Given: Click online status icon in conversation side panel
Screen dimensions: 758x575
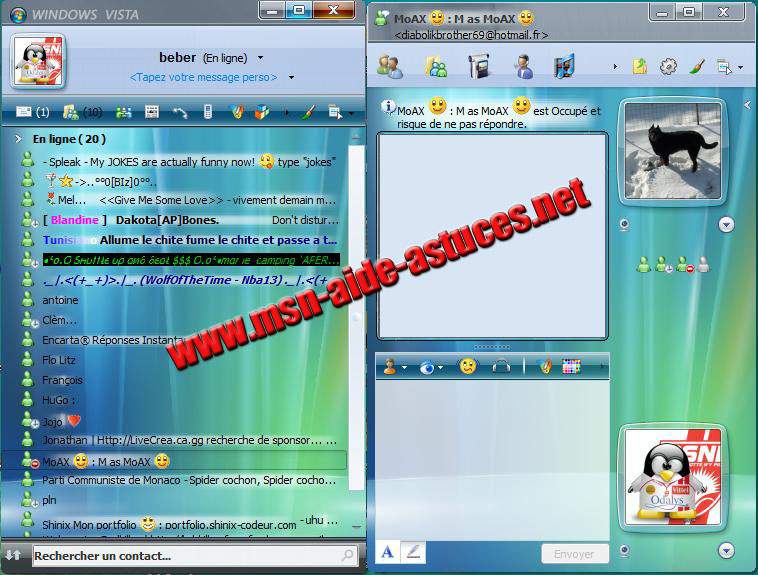Looking at the screenshot, I should click(643, 264).
